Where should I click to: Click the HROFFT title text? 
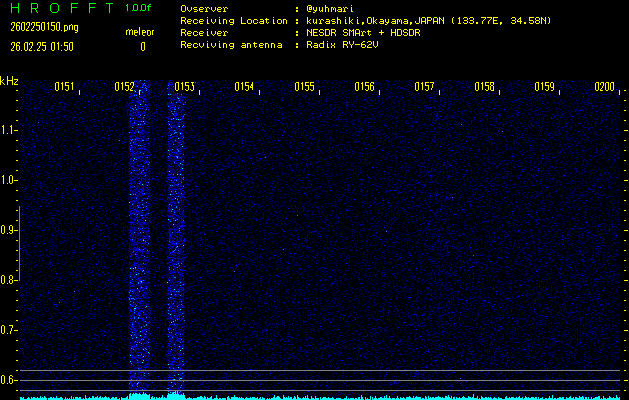(x=60, y=8)
